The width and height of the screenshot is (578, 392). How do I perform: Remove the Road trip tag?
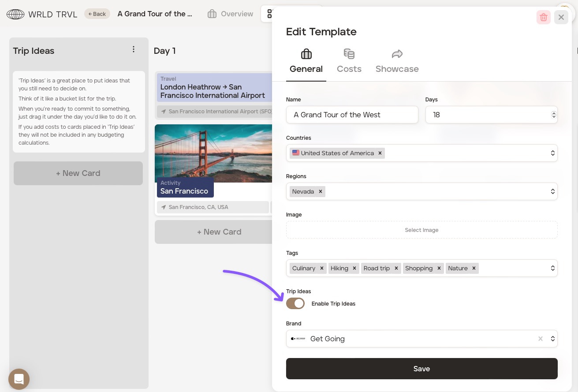pos(396,268)
